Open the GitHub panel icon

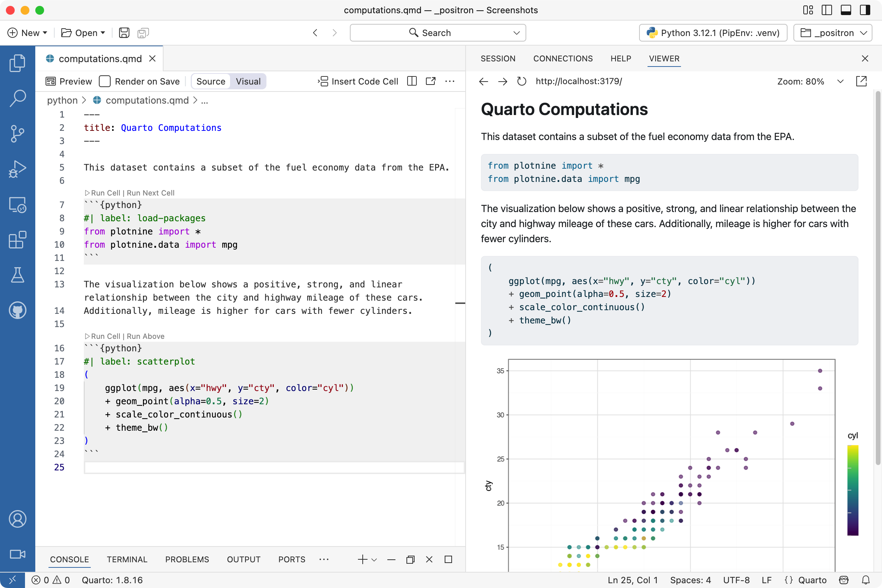coord(17,310)
